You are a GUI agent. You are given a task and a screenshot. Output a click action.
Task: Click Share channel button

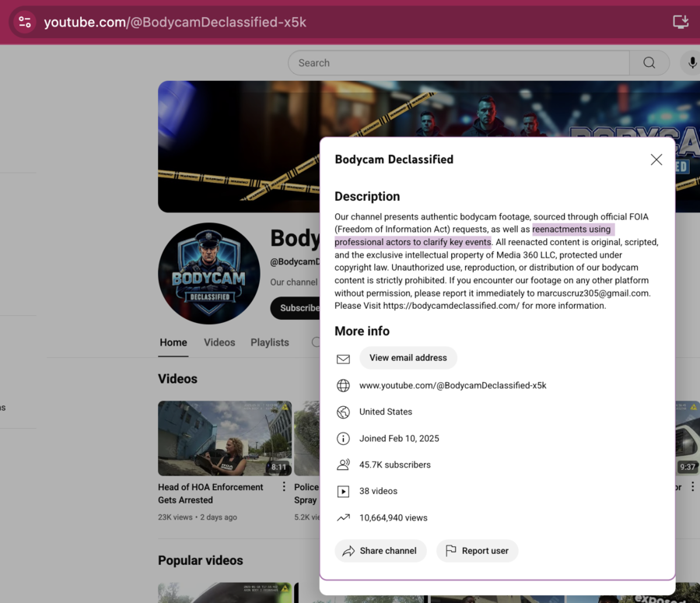380,551
